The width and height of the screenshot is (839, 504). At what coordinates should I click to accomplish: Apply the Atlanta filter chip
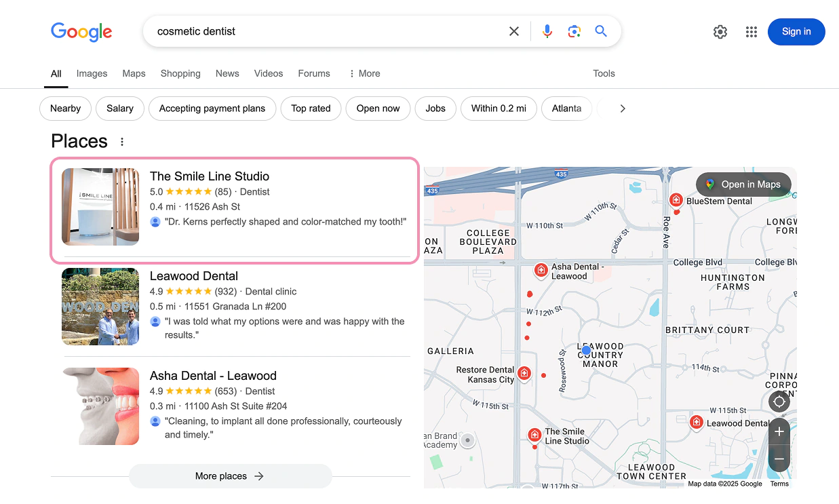coord(566,109)
